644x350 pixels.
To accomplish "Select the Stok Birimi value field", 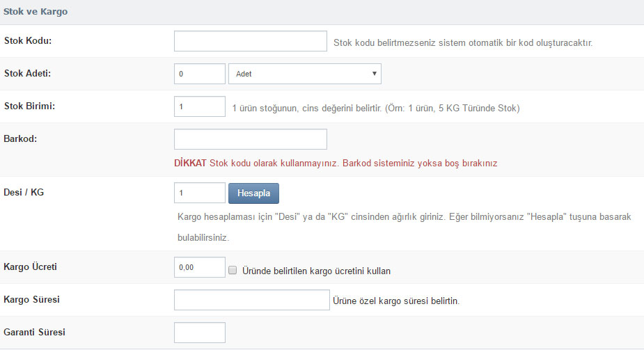I will [200, 106].
